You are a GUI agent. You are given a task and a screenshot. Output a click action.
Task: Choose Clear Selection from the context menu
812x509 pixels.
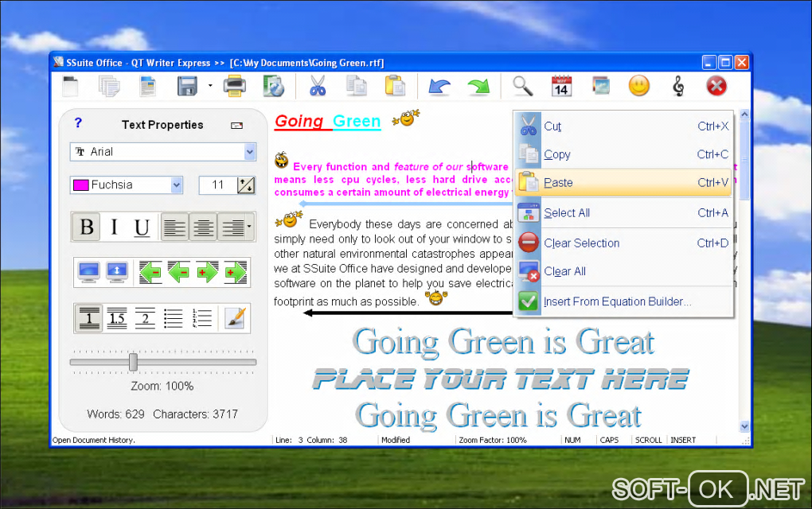click(623, 243)
